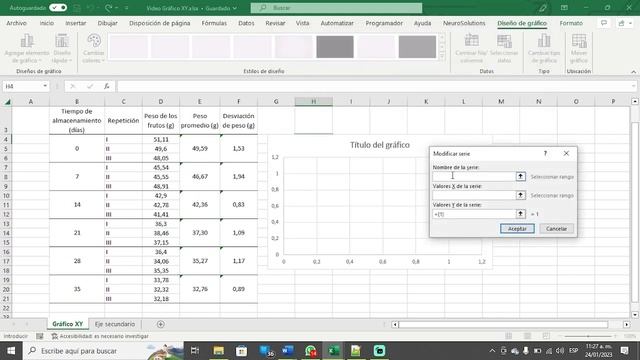Select column H header
Viewport: 640px width, 360px height.
313,102
